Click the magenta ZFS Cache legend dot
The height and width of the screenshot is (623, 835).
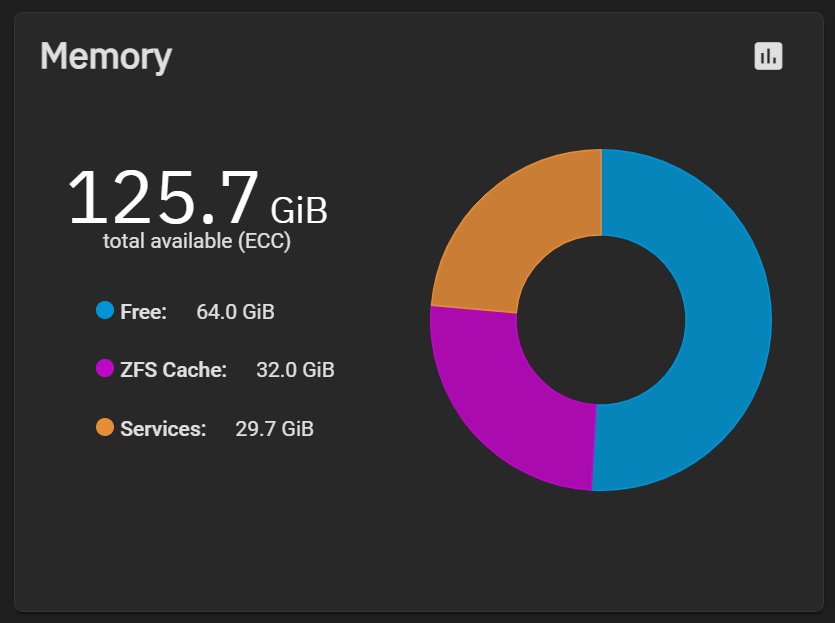coord(105,368)
